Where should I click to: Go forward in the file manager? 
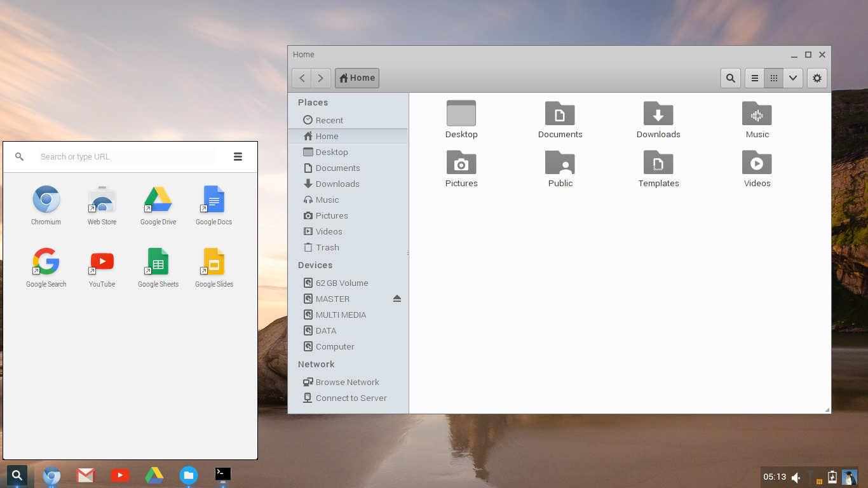point(321,78)
